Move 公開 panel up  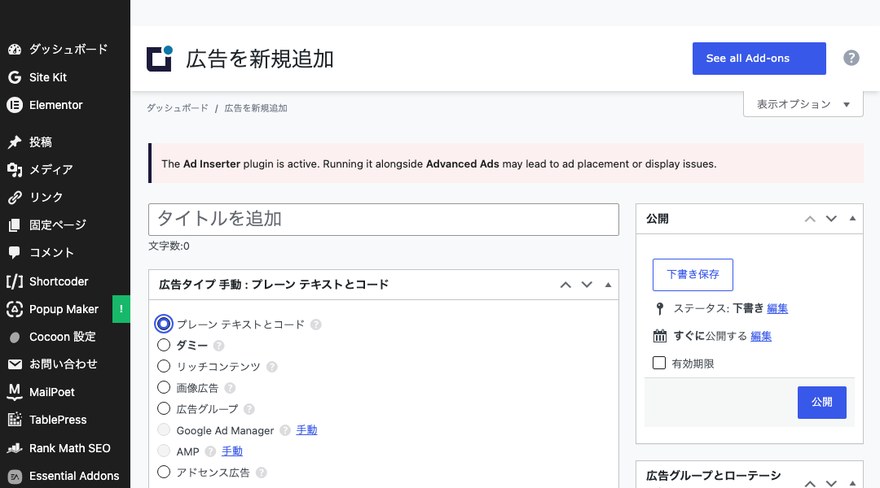click(810, 219)
